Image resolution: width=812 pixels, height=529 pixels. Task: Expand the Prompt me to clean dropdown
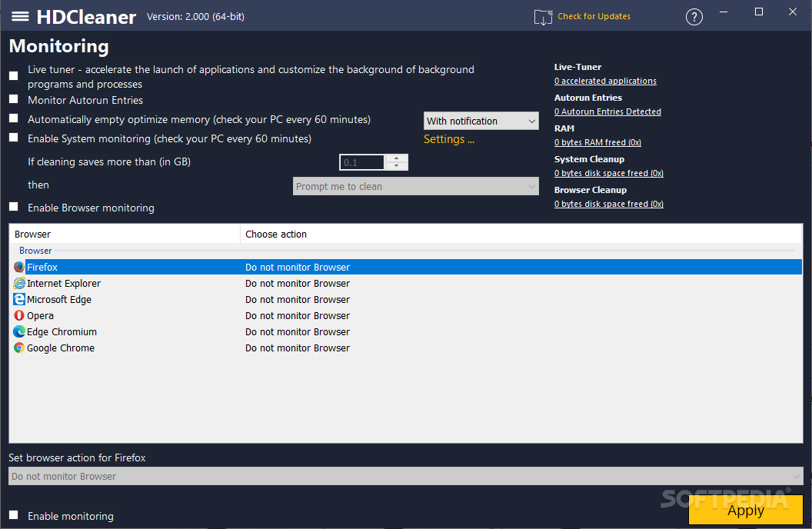[x=416, y=186]
